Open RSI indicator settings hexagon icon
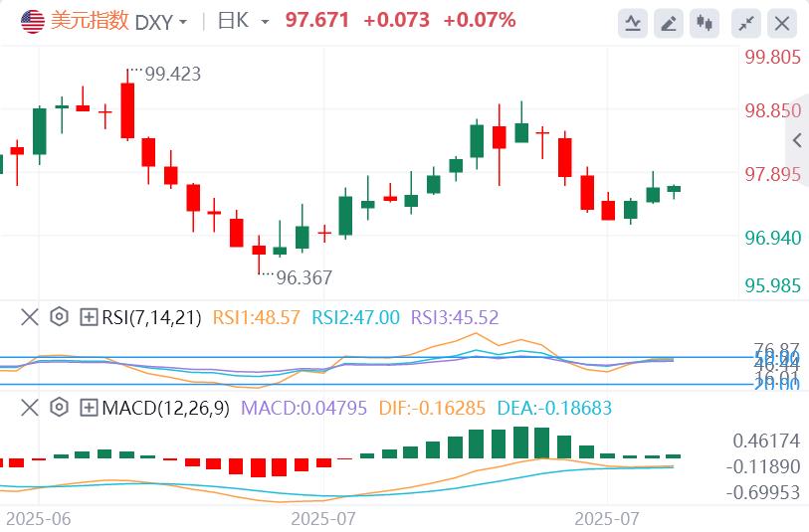This screenshot has height=532, width=809. pyautogui.click(x=59, y=318)
